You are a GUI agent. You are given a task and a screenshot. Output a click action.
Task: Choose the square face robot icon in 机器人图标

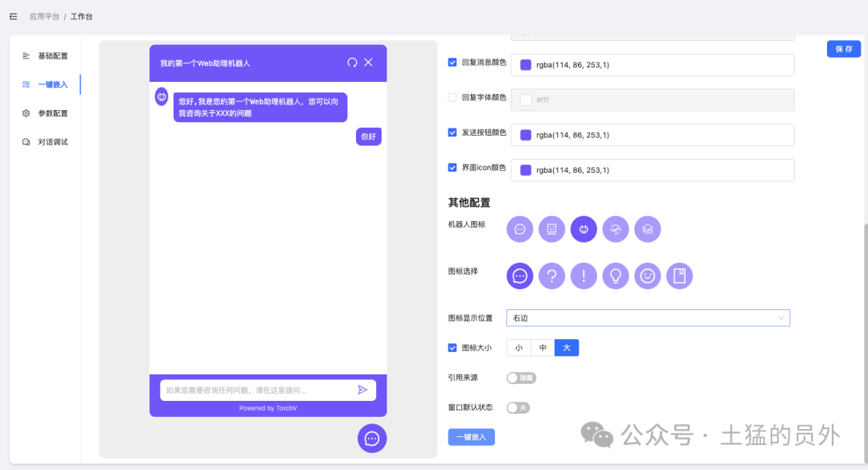point(552,229)
